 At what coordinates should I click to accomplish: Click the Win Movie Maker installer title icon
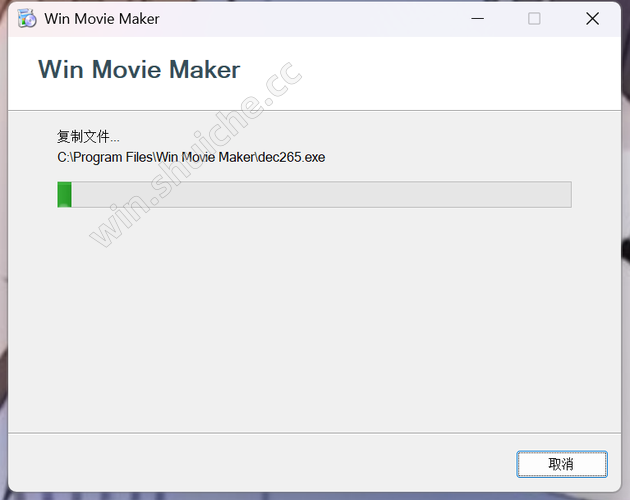tap(27, 19)
